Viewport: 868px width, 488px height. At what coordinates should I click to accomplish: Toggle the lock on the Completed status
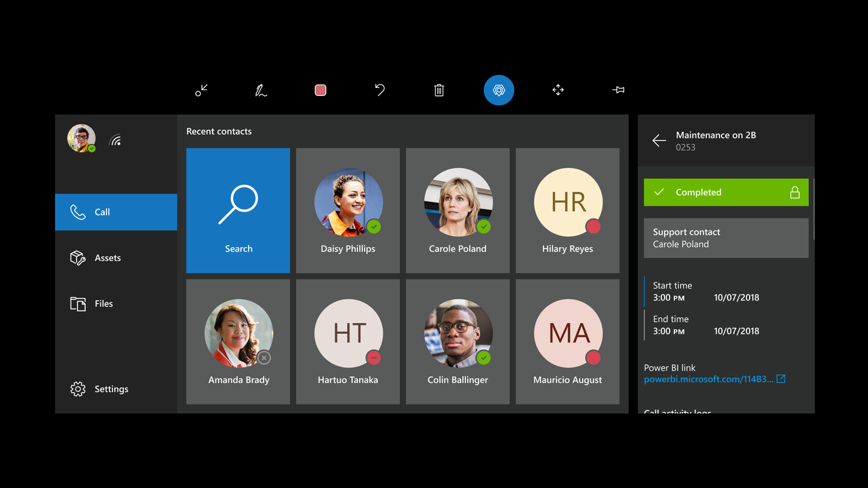795,192
